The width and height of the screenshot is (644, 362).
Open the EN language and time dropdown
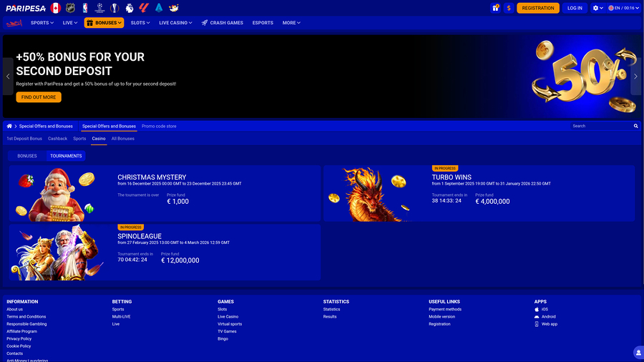click(623, 8)
